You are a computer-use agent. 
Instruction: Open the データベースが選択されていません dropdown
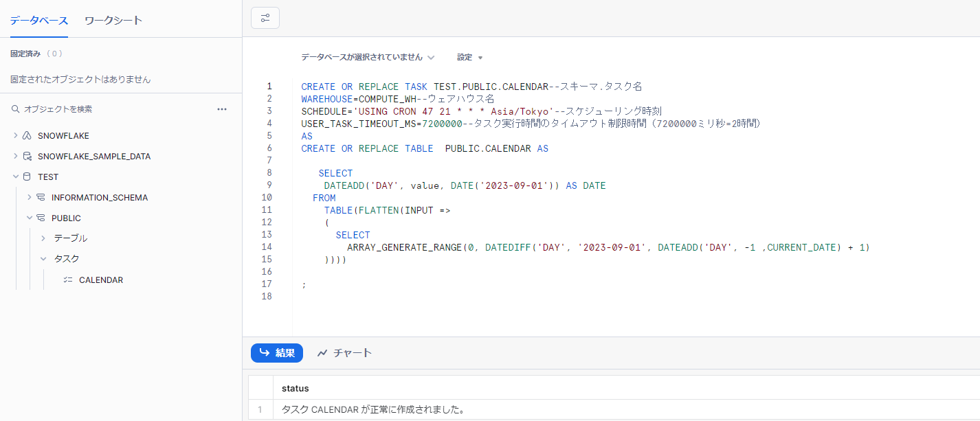tap(368, 58)
